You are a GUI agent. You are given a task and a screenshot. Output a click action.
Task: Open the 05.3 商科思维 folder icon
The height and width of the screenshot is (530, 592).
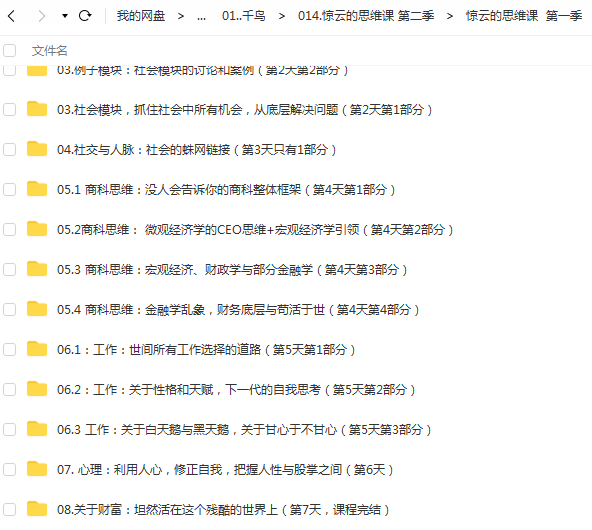click(x=37, y=269)
